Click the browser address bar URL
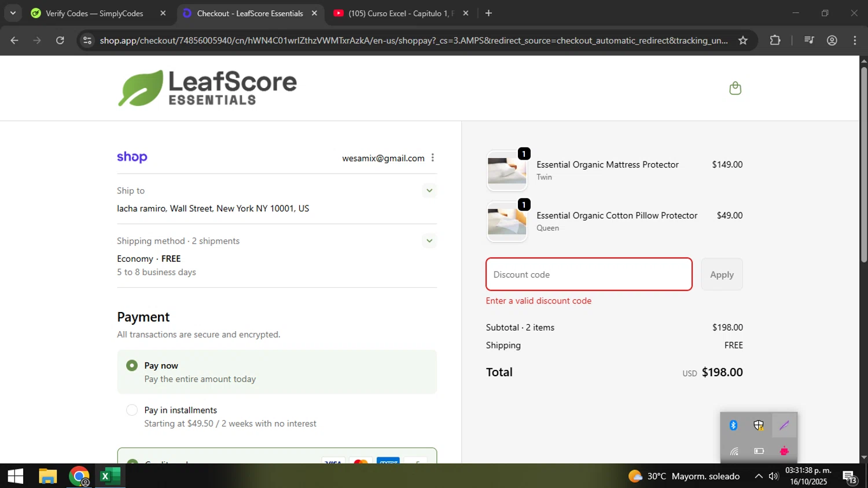 coord(414,41)
